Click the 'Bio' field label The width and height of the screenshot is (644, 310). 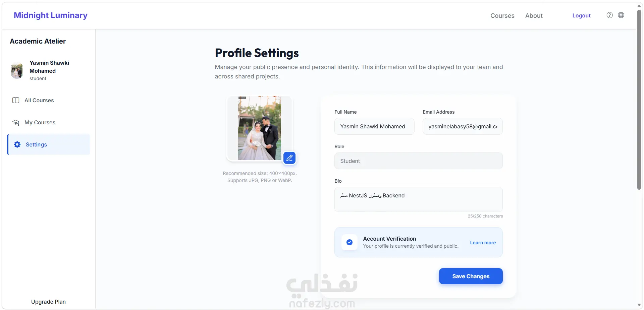tap(338, 181)
